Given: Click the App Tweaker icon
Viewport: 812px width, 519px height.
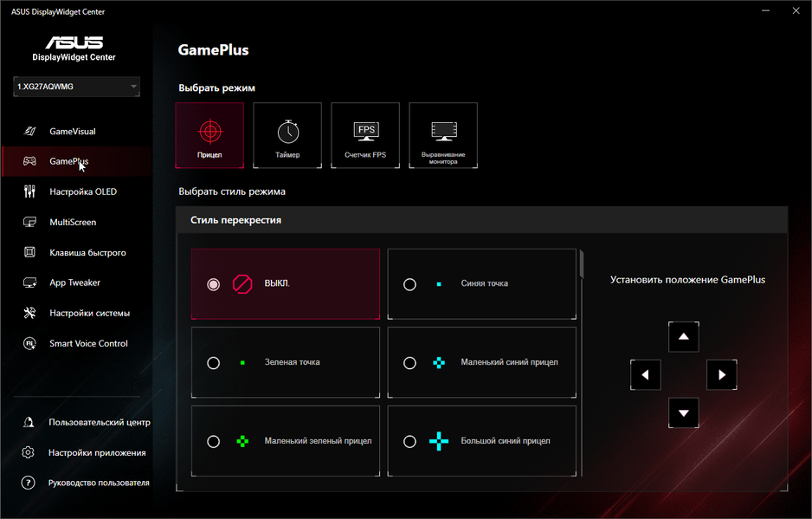Looking at the screenshot, I should (29, 282).
